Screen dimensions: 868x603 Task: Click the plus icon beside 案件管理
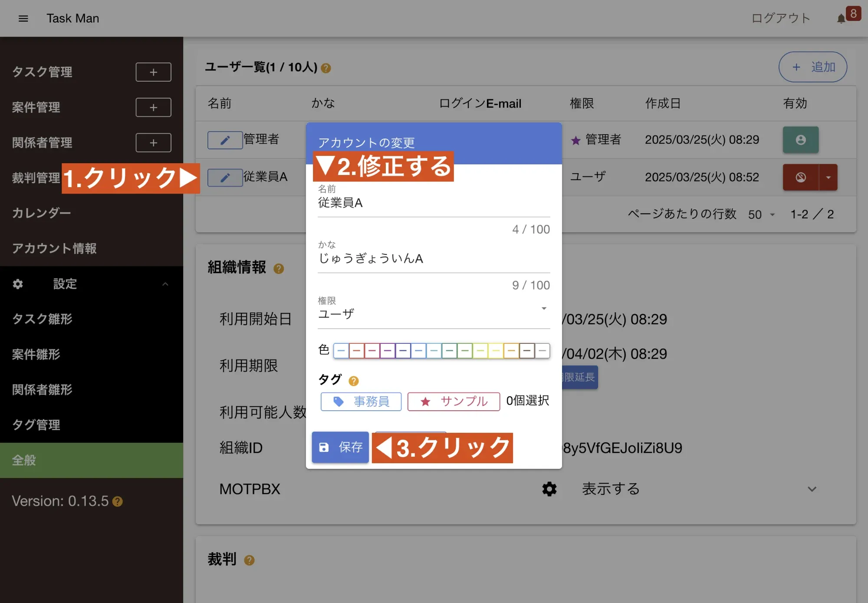(153, 107)
